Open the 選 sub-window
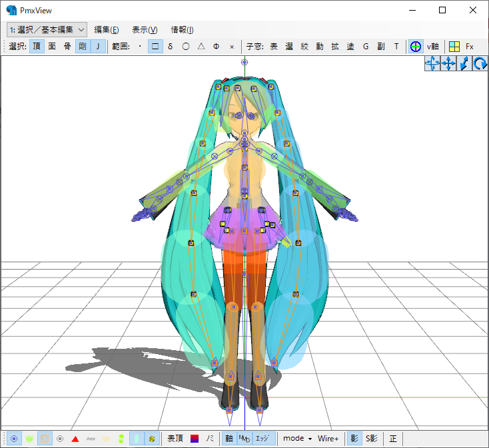Screen dimensions: 489x448 coord(289,47)
